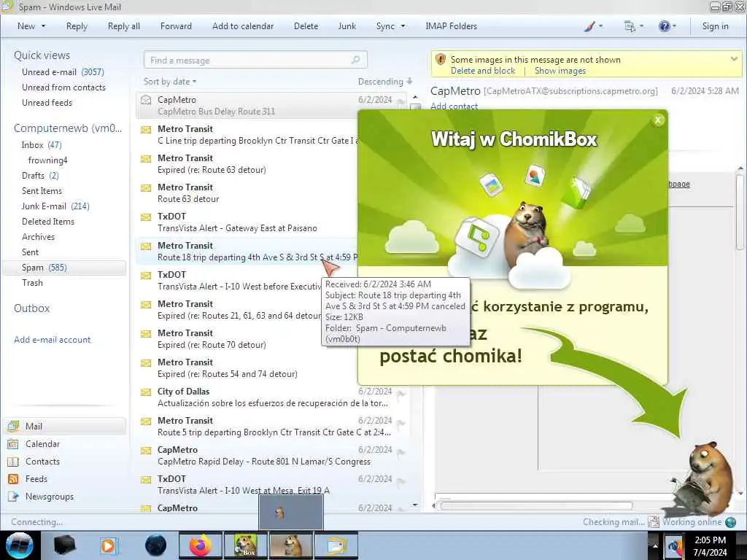Image resolution: width=747 pixels, height=560 pixels.
Task: Click the Sign in button
Action: pos(715,26)
